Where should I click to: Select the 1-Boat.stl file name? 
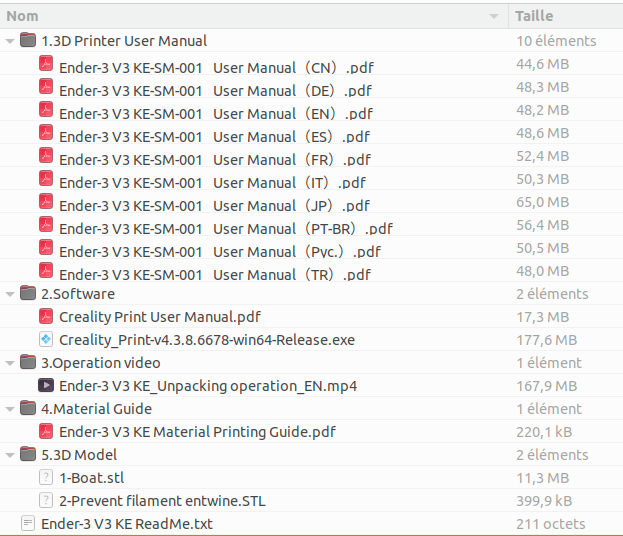coord(92,478)
